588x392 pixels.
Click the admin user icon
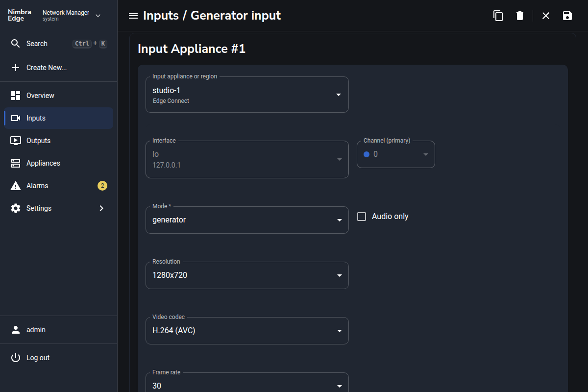16,330
